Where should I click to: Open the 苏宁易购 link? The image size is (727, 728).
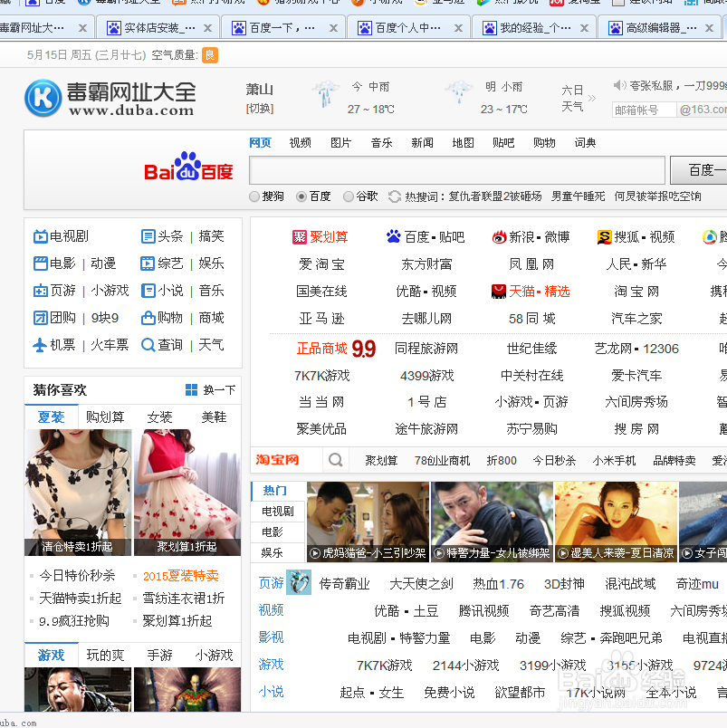(532, 428)
